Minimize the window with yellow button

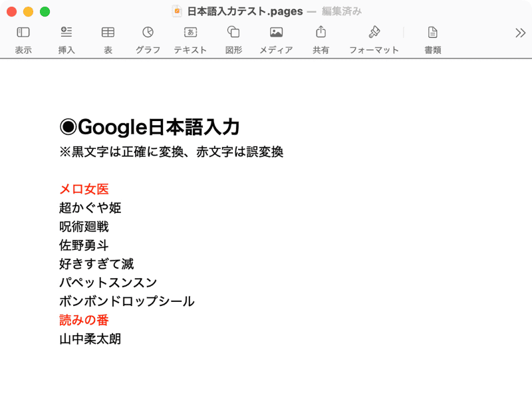28,11
